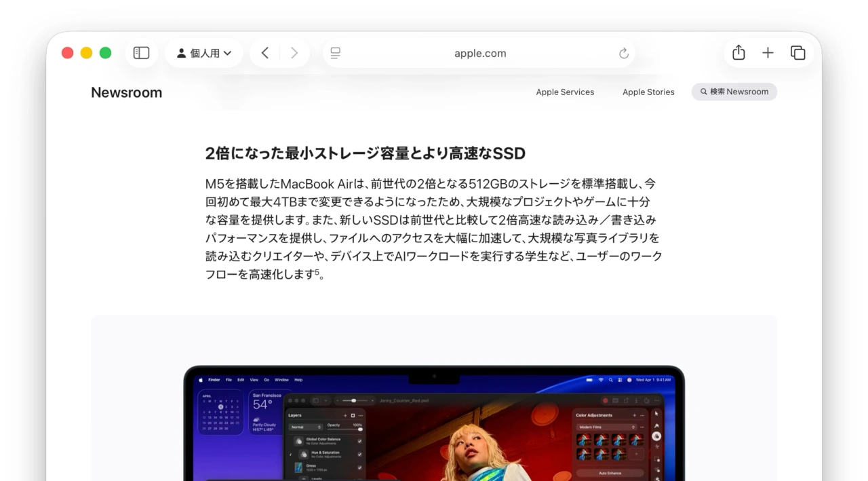Disable the Dress layer checkbox

pyautogui.click(x=360, y=467)
